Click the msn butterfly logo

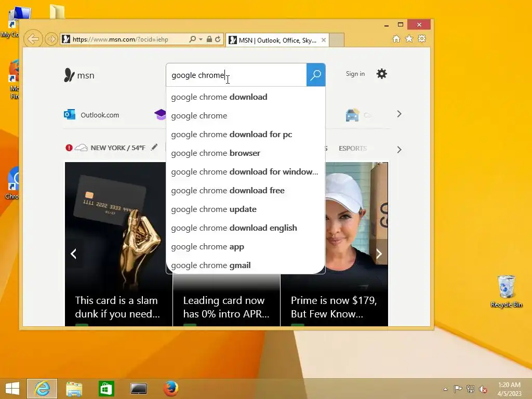[x=79, y=75]
